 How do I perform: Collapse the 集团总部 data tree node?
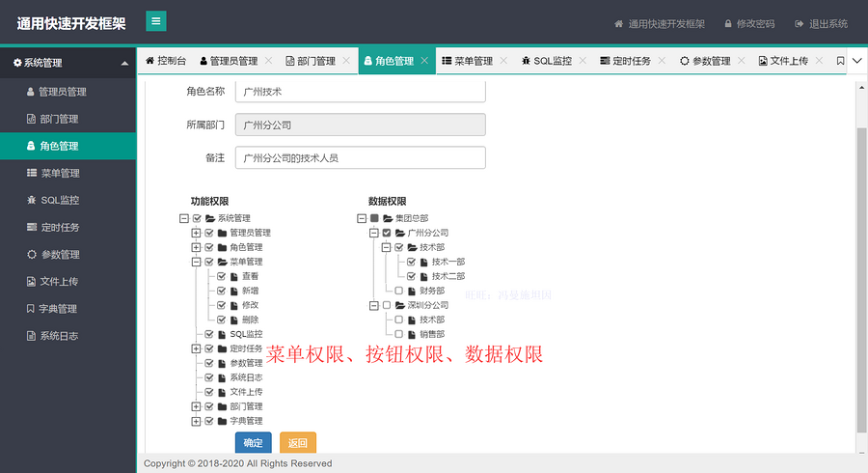[x=362, y=218]
